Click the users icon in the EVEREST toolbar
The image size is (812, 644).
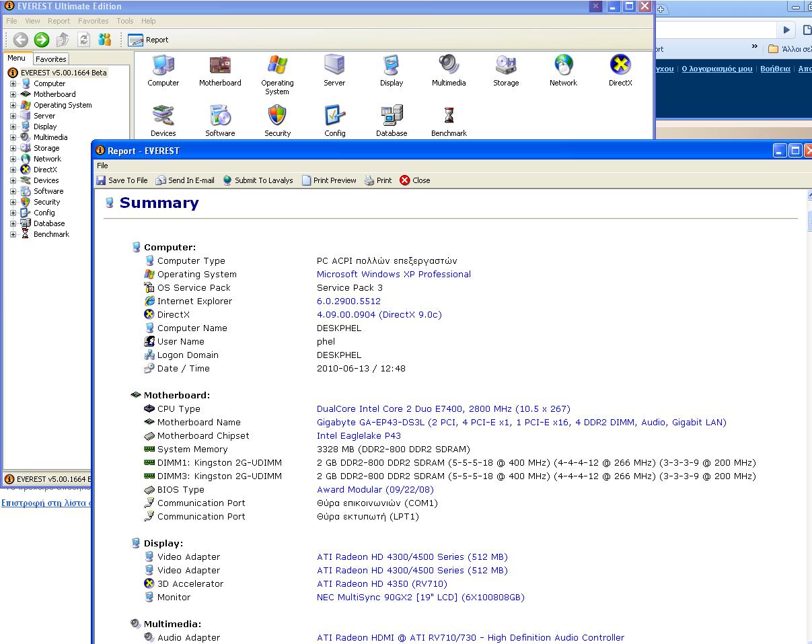[104, 40]
